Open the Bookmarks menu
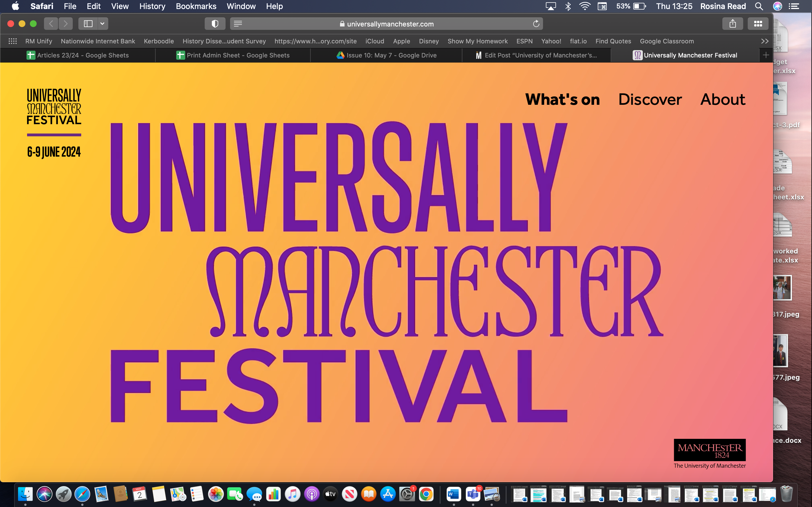Image resolution: width=812 pixels, height=507 pixels. tap(196, 6)
